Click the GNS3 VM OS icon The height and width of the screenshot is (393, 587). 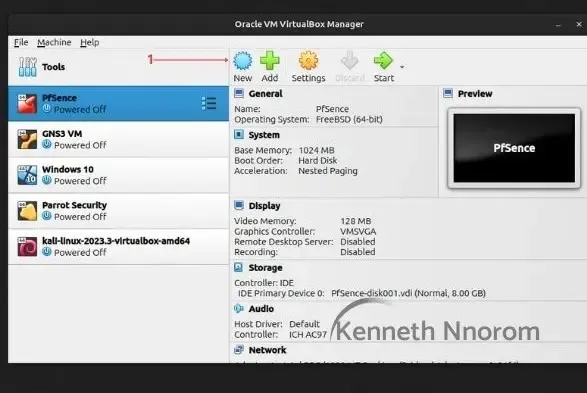click(x=27, y=139)
